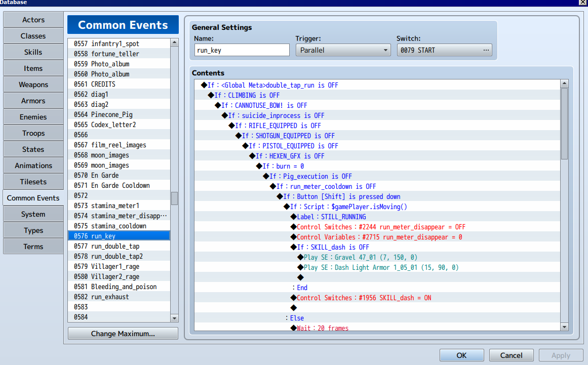The width and height of the screenshot is (588, 365).
Task: Select the 0561 CREDITS event
Action: (x=119, y=84)
